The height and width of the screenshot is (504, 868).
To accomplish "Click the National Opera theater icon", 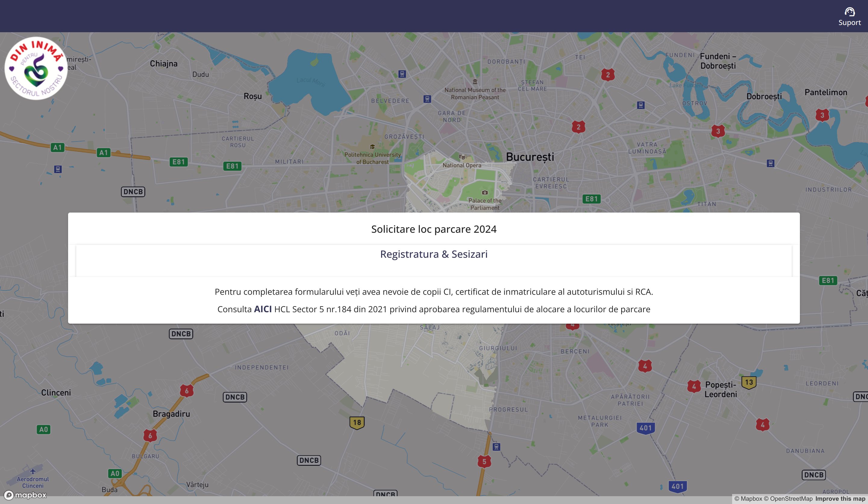I will (x=462, y=157).
